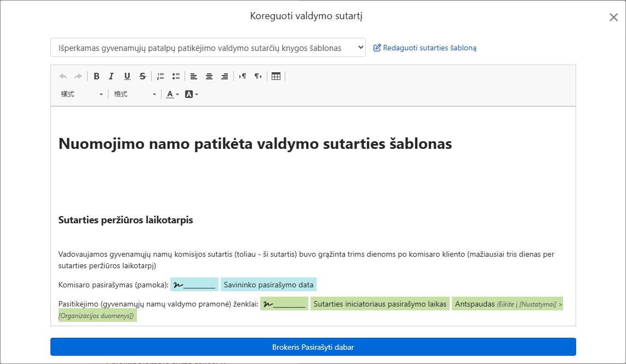The image size is (626, 364).
Task: Open background color picker
Action: coord(192,94)
